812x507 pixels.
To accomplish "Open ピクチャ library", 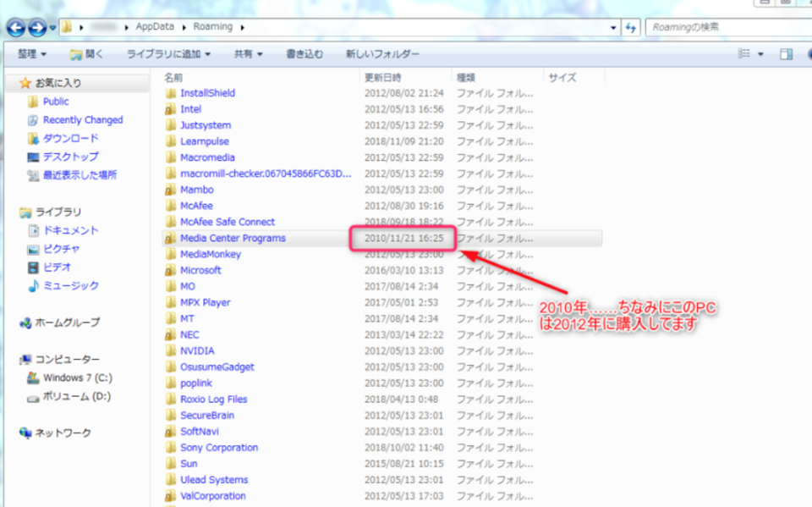I will pyautogui.click(x=61, y=249).
